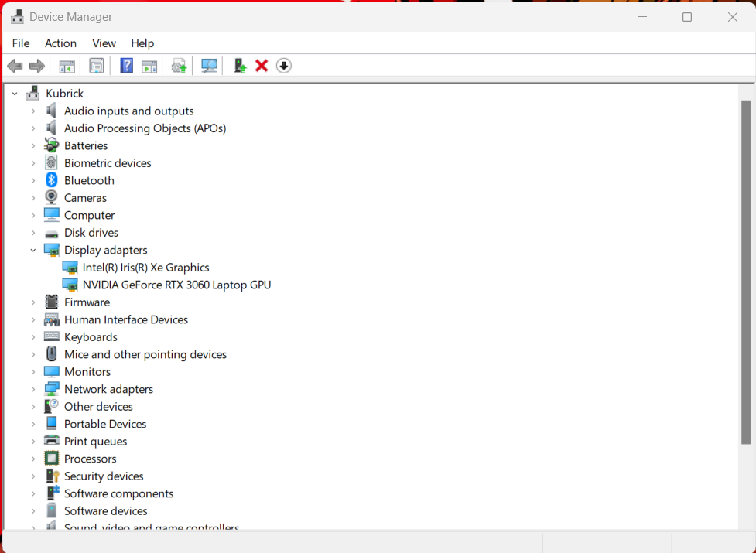This screenshot has width=756, height=553.
Task: Click the Biometric devices fingerprint icon
Action: [51, 163]
